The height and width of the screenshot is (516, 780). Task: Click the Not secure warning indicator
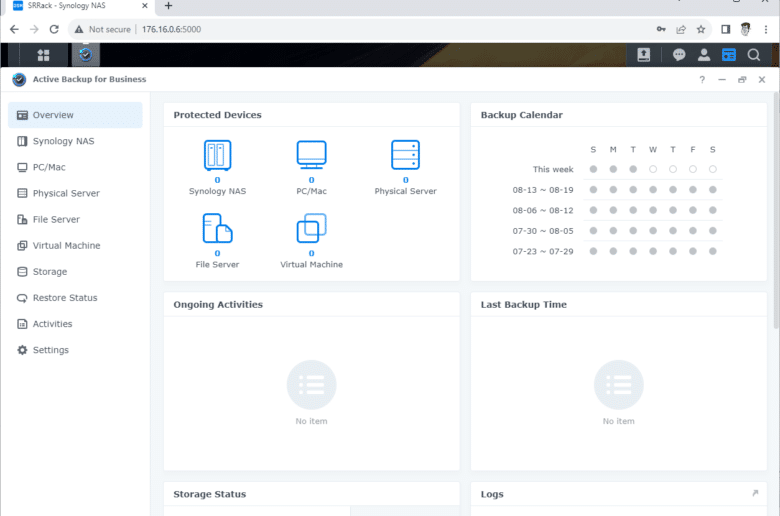[x=102, y=29]
